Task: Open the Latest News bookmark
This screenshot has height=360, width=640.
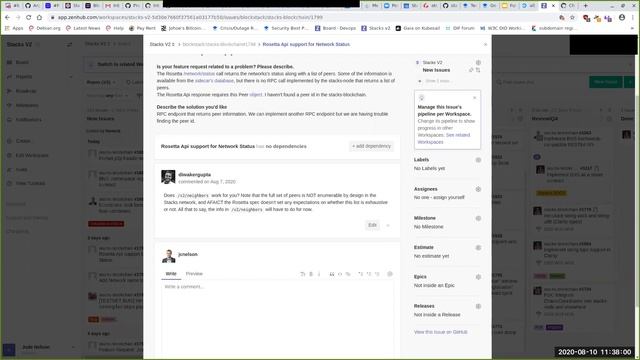Action: tap(83, 28)
